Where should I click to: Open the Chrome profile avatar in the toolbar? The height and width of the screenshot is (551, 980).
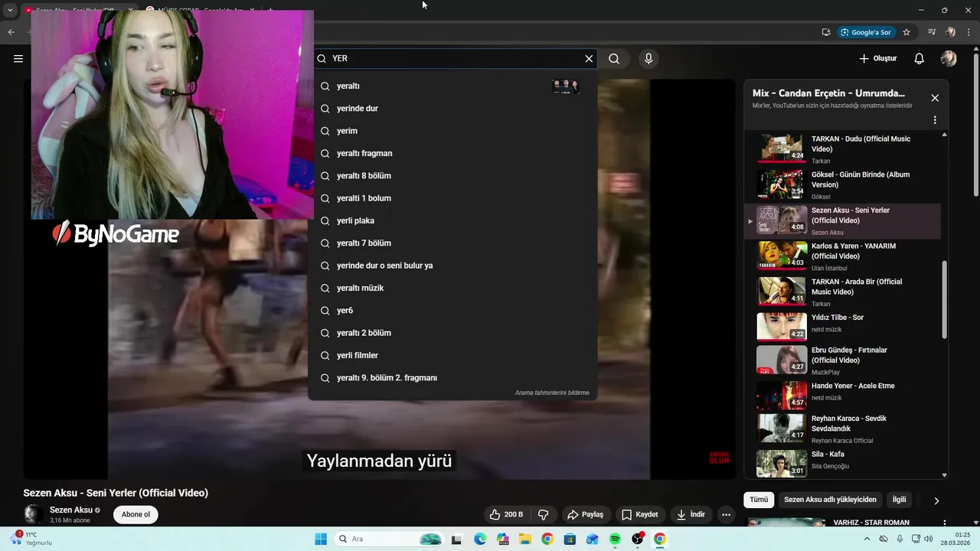[950, 32]
